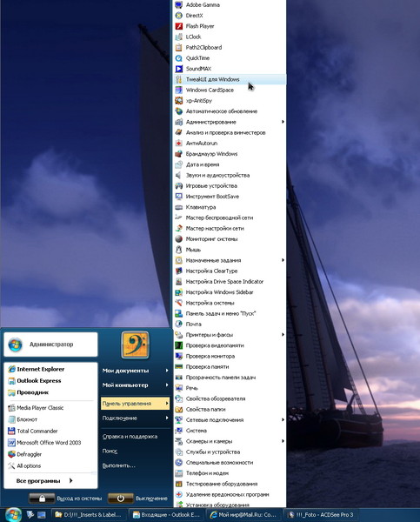420x522 pixels.
Task: Open Телефон и модем icon
Action: point(179,473)
